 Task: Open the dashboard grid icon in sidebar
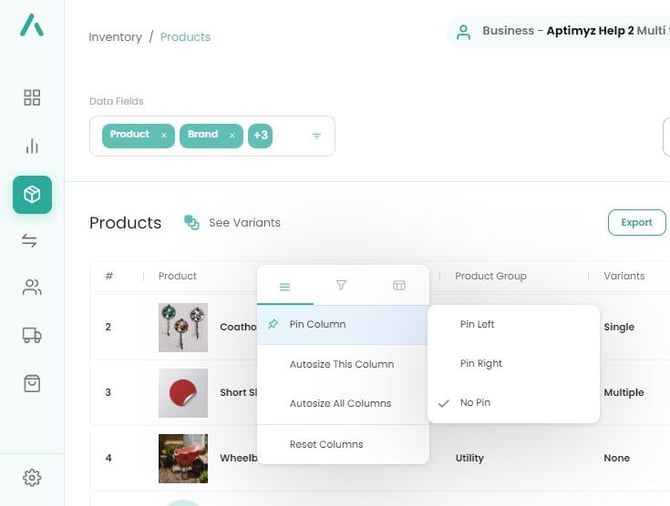coord(32,97)
